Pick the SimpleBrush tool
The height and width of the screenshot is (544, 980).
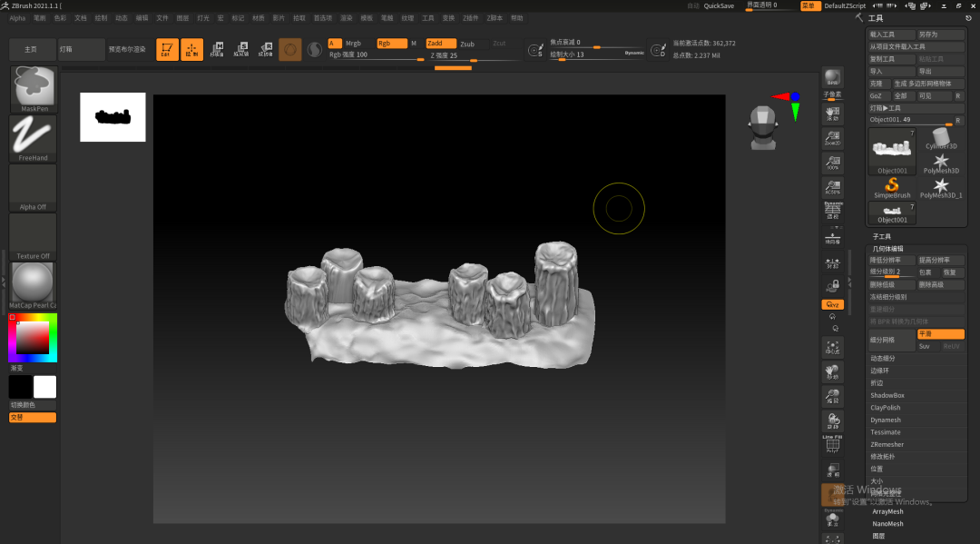[892, 188]
